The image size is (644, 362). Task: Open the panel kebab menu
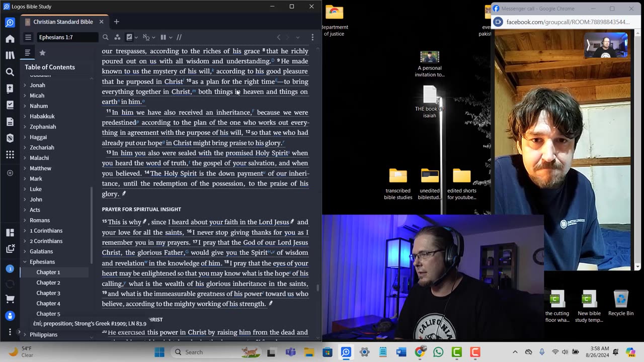pos(312,37)
